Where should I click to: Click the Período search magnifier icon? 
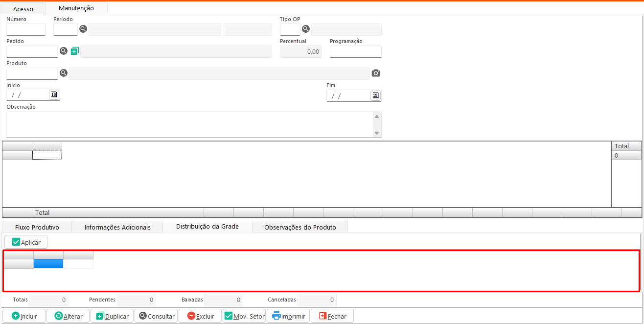coord(83,29)
